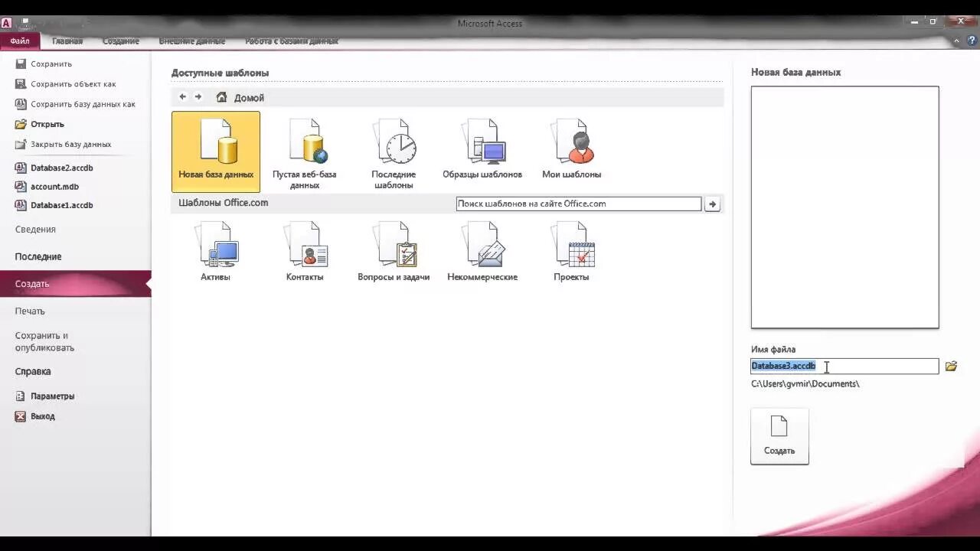Open the Некоммерческие template category
The width and height of the screenshot is (980, 551).
(x=482, y=251)
